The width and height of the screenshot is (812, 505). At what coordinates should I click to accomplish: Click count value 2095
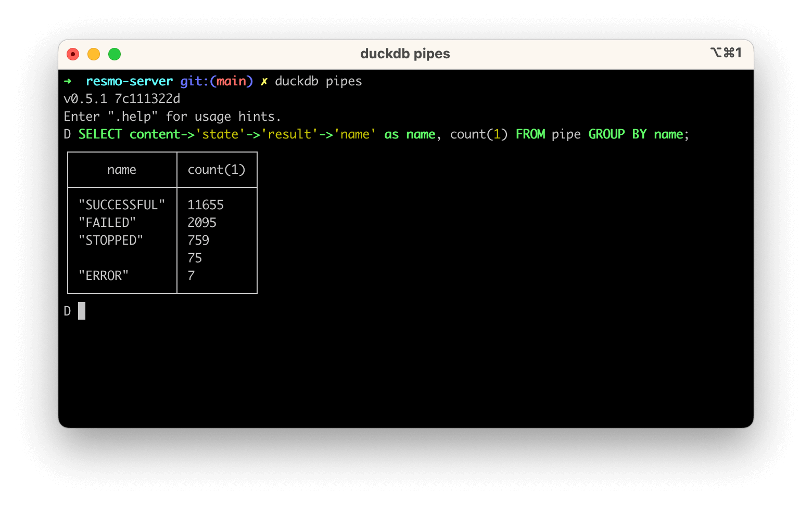coord(202,223)
